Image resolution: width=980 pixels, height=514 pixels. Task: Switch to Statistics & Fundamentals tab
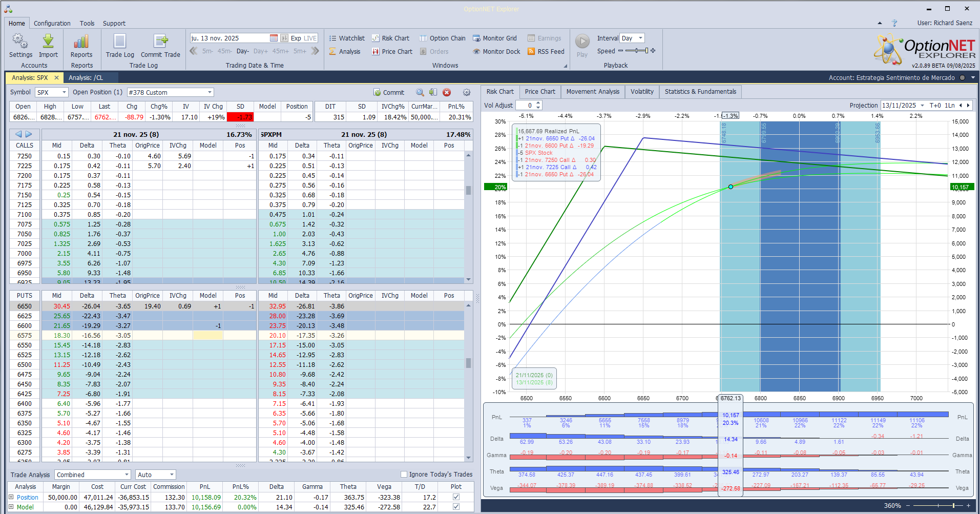pos(700,91)
